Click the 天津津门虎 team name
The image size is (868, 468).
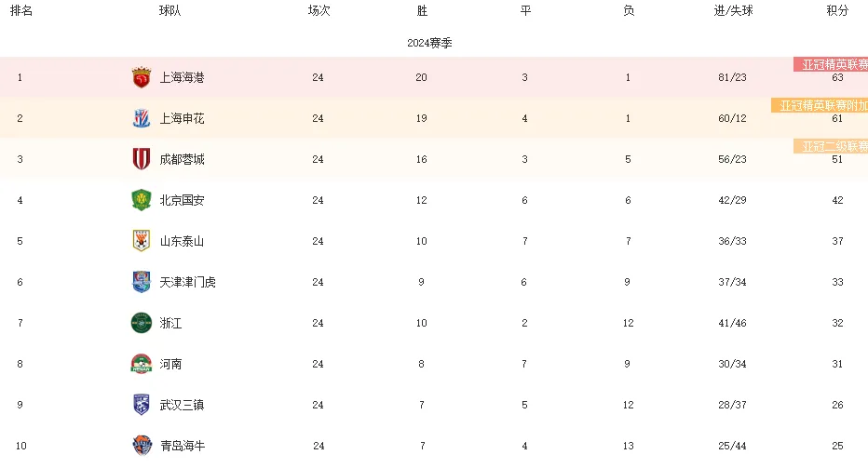187,282
